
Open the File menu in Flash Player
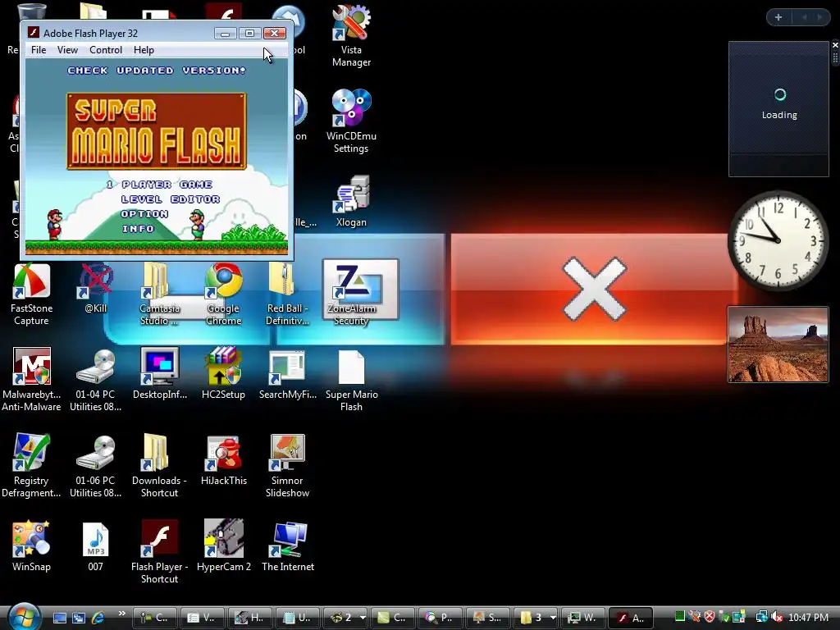[39, 50]
